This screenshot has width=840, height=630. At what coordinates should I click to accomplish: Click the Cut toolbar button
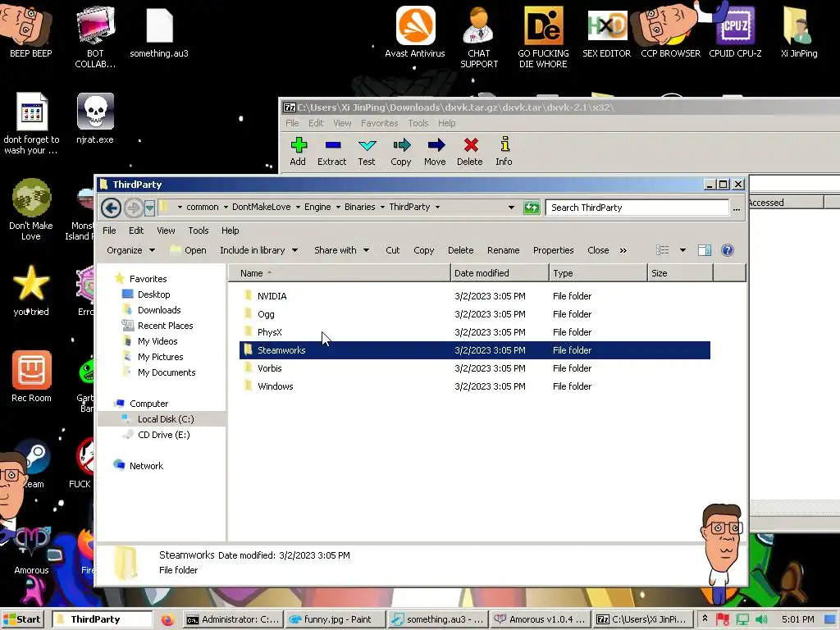click(393, 250)
